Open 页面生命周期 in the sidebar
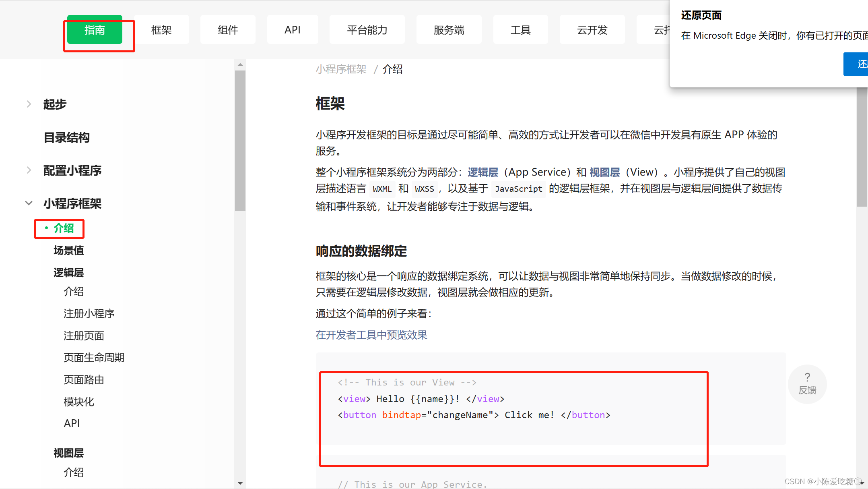 point(94,358)
